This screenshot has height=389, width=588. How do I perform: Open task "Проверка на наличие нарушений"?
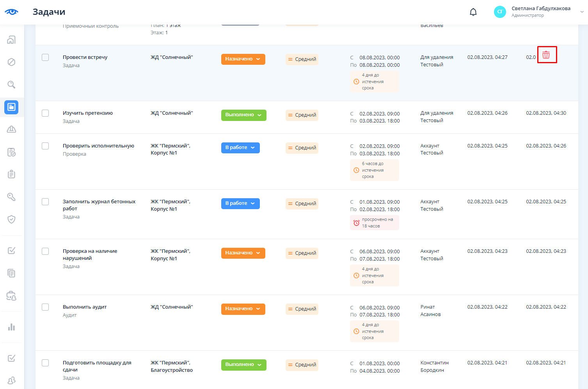pyautogui.click(x=90, y=254)
